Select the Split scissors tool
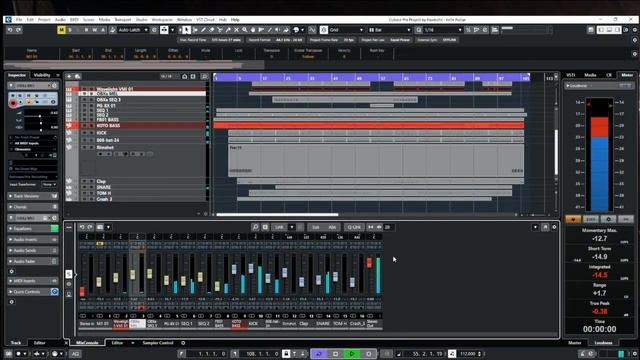This screenshot has width=640, height=360. 220,30
